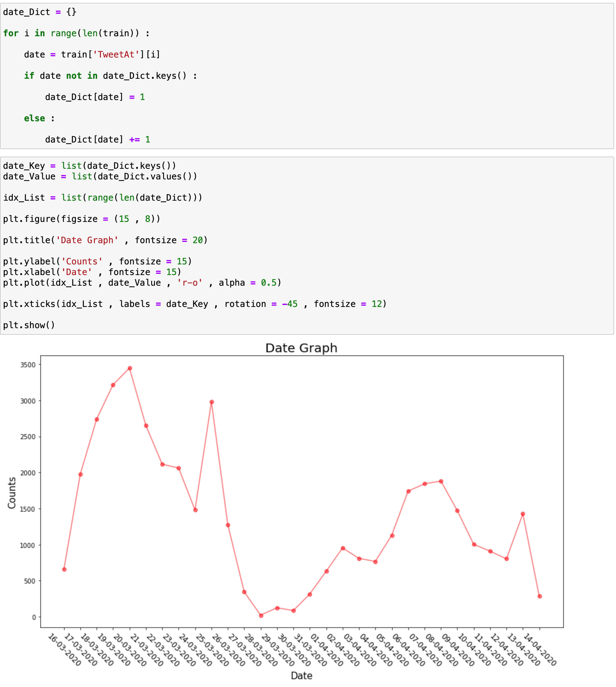Click the 'Date' x-axis label

pyautogui.click(x=301, y=676)
